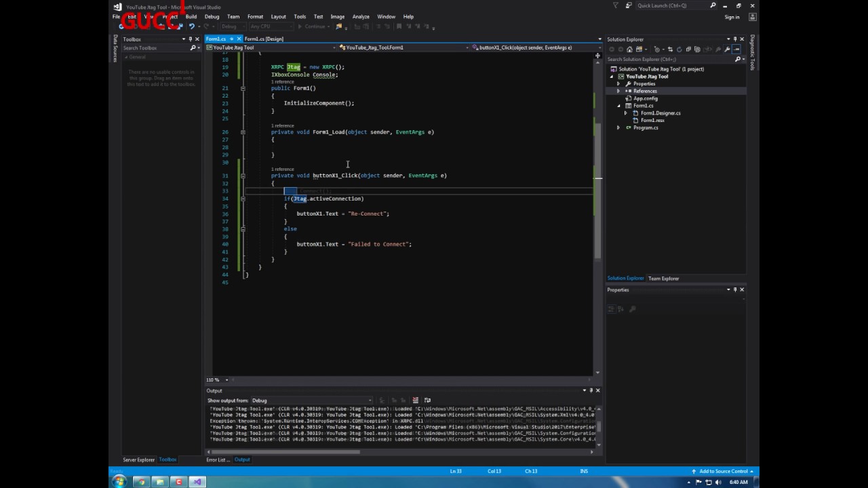Click the Refresh icon in Solution Explorer
The height and width of the screenshot is (488, 868).
point(679,49)
